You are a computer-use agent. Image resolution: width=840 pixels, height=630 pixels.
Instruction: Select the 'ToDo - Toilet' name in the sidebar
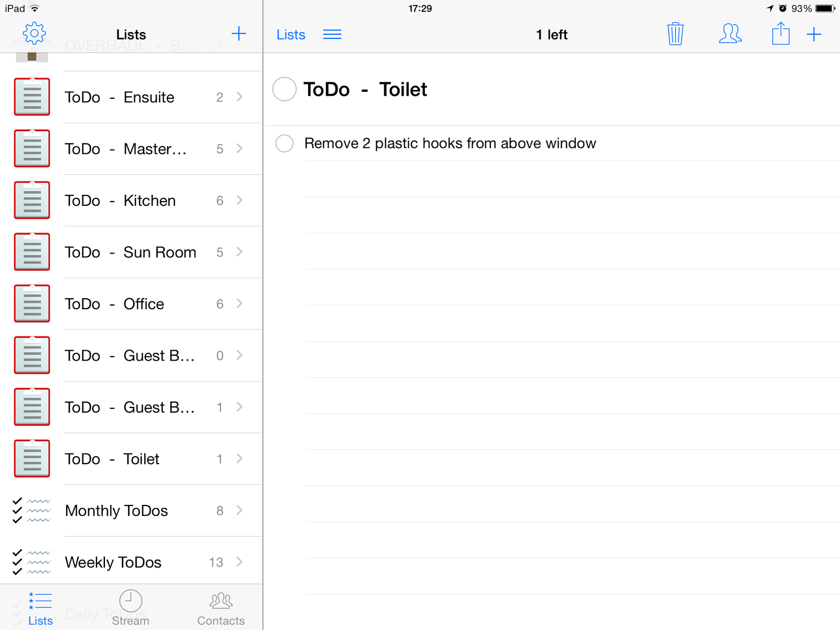coord(112,459)
